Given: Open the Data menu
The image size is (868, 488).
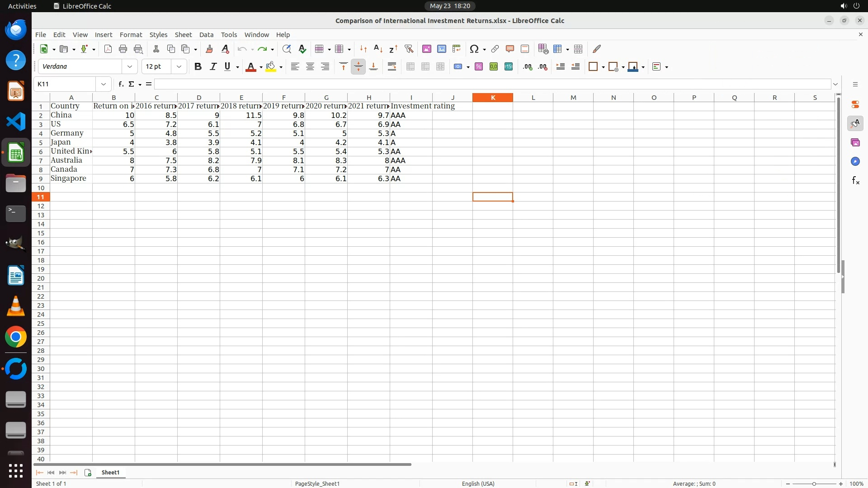Looking at the screenshot, I should coord(206,35).
